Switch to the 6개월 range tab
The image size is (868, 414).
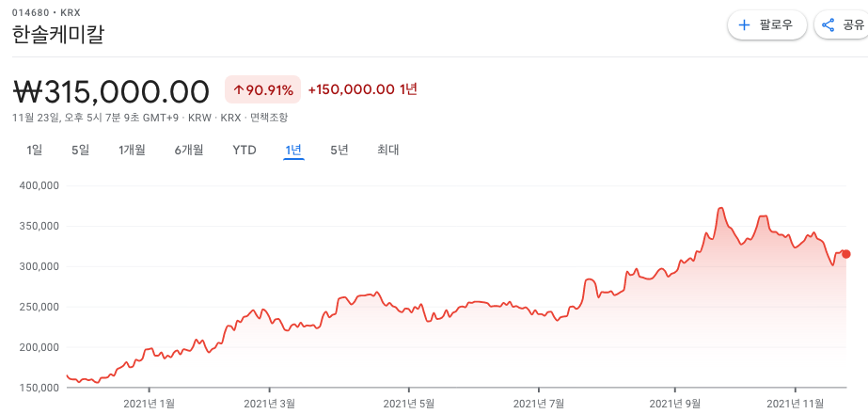[189, 151]
